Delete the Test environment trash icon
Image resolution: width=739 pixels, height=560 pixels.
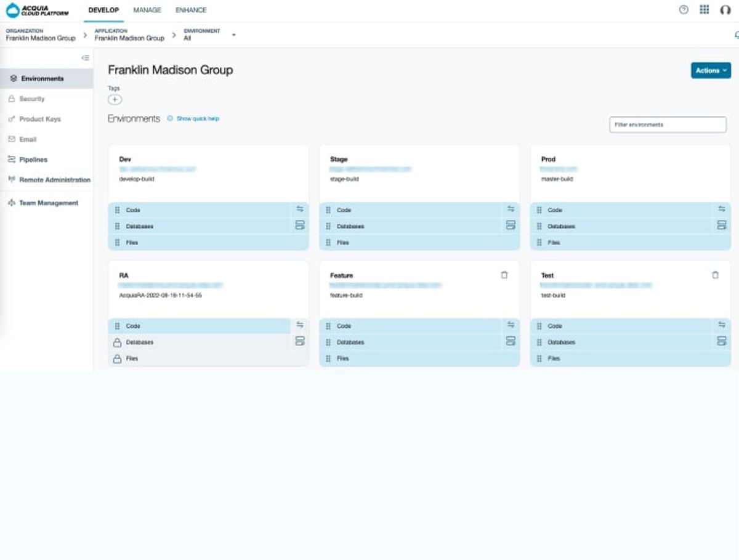coord(715,275)
